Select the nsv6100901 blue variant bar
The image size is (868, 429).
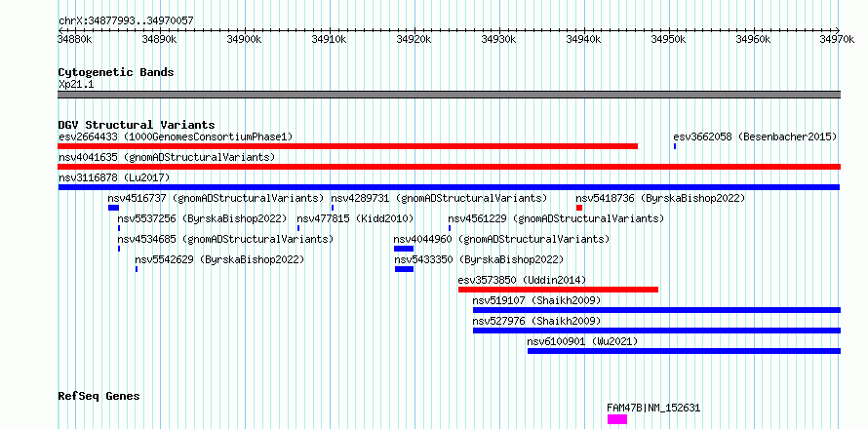point(685,351)
